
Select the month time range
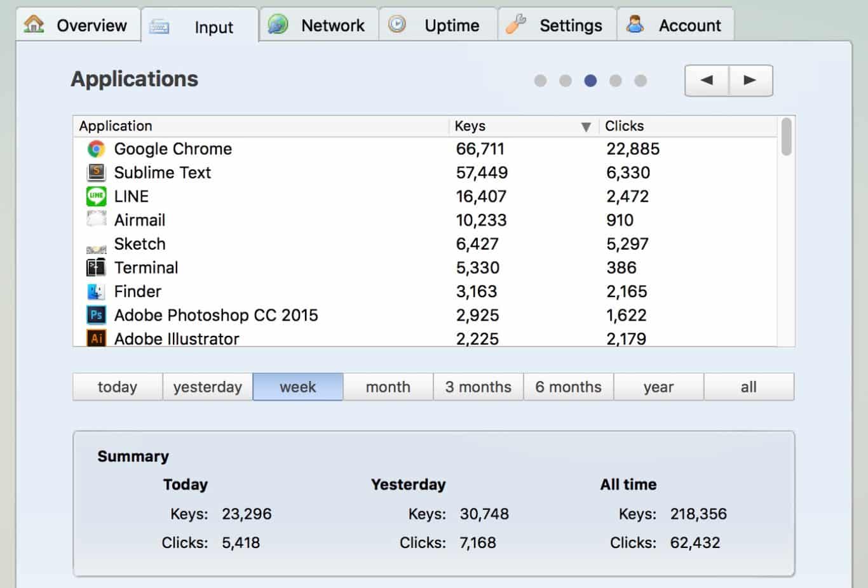[388, 387]
